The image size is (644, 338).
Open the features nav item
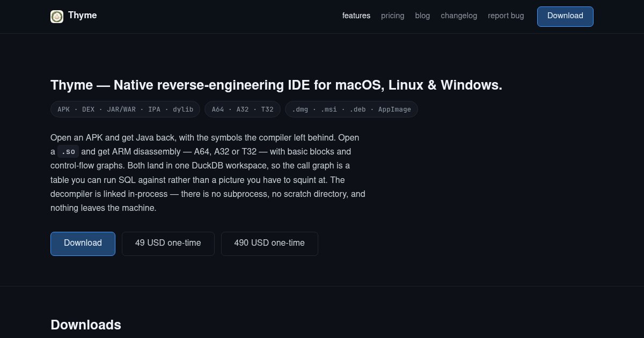click(x=356, y=16)
